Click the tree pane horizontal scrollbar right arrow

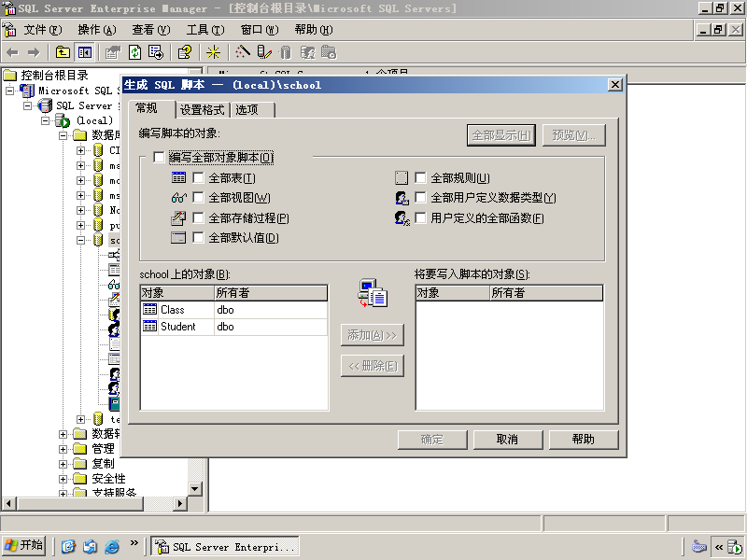pos(179,503)
